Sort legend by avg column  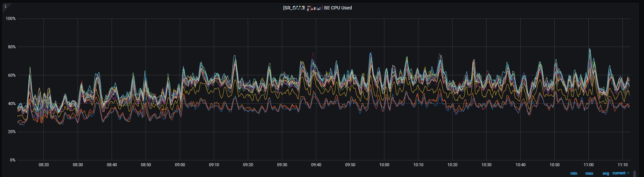click(x=606, y=173)
